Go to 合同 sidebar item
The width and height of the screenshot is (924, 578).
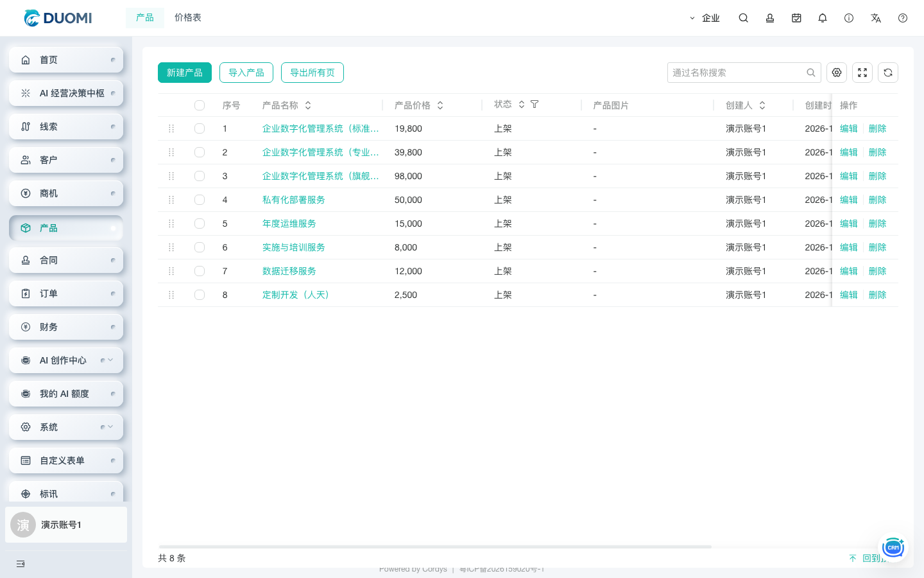66,260
